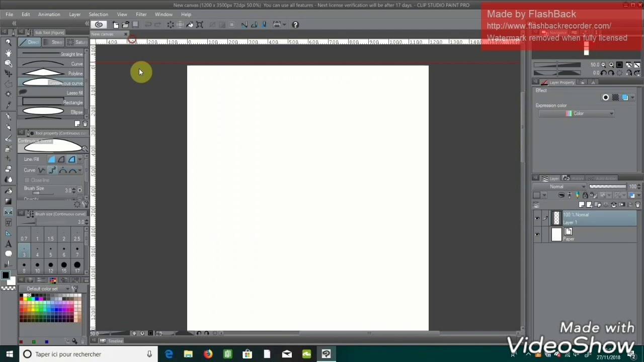Expand the Line/Fill options arrow
Image resolution: width=644 pixels, height=362 pixels.
point(79,159)
